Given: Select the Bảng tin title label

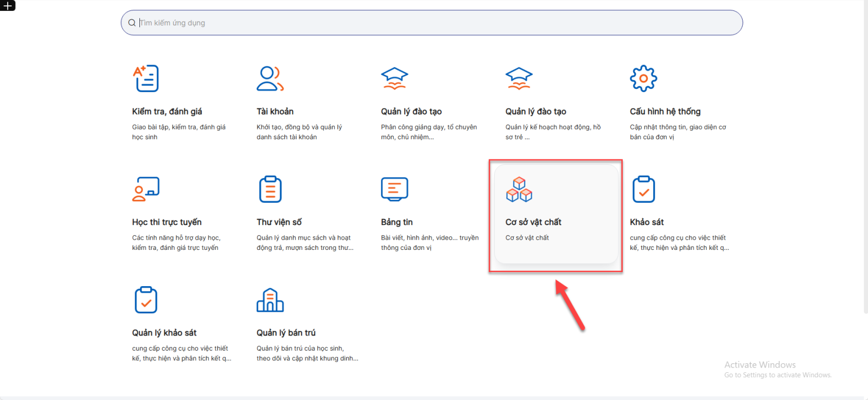Looking at the screenshot, I should click(397, 222).
